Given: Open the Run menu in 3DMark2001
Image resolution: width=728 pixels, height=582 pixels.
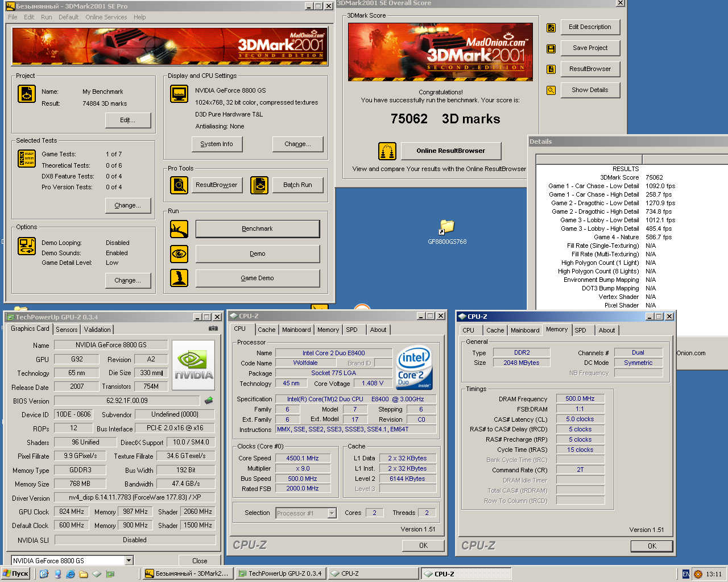Looking at the screenshot, I should [x=47, y=17].
